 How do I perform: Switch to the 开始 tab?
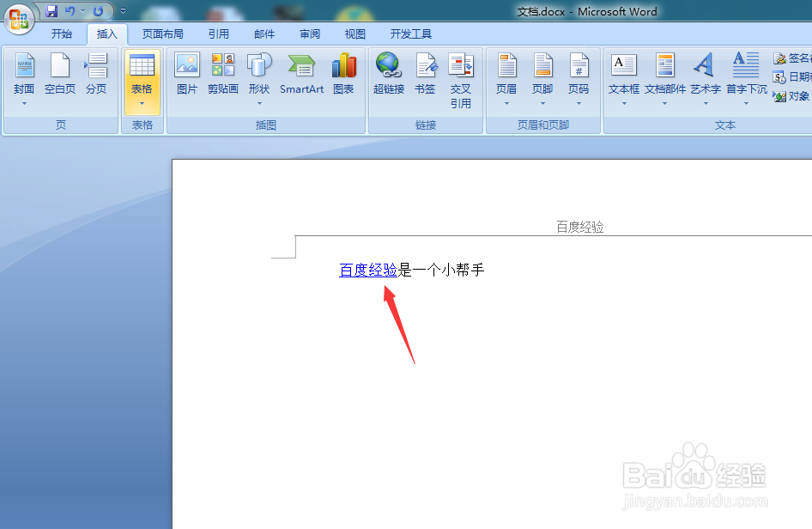point(62,34)
